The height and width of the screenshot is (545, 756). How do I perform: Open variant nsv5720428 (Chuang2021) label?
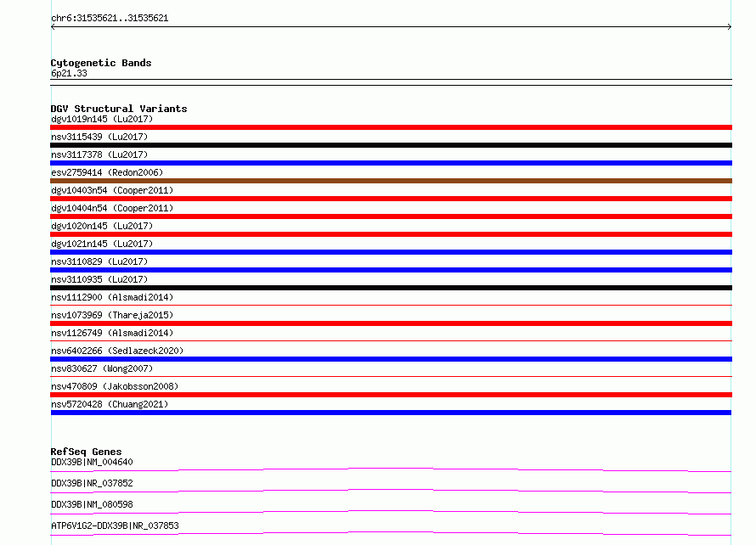point(110,404)
